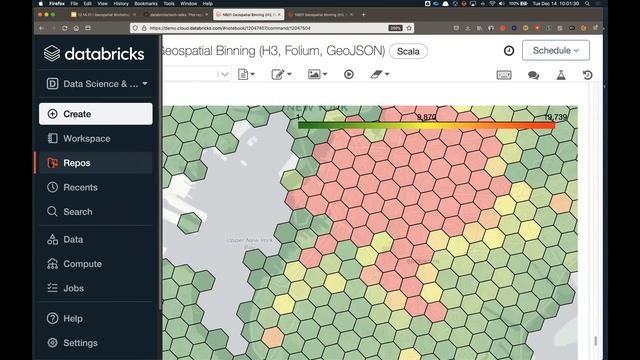This screenshot has height=360, width=640.
Task: Click the volume icon in menu bar
Action: click(502, 4)
